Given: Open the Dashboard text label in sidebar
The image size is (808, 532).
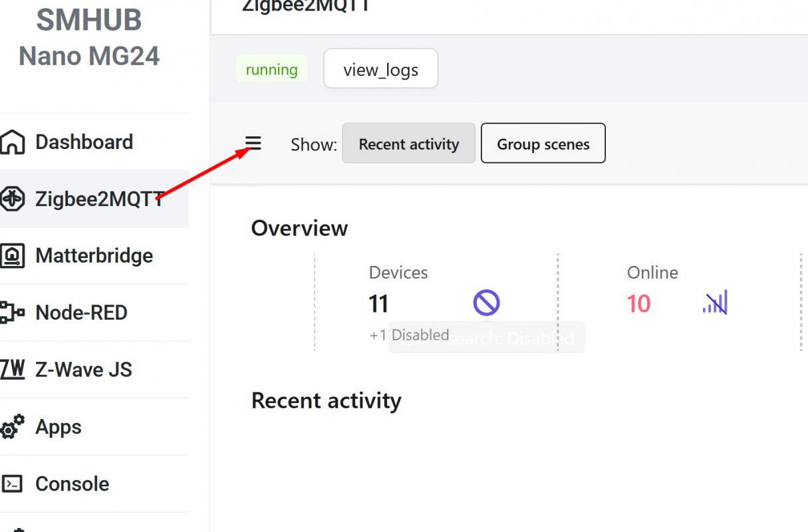Looking at the screenshot, I should [x=84, y=142].
